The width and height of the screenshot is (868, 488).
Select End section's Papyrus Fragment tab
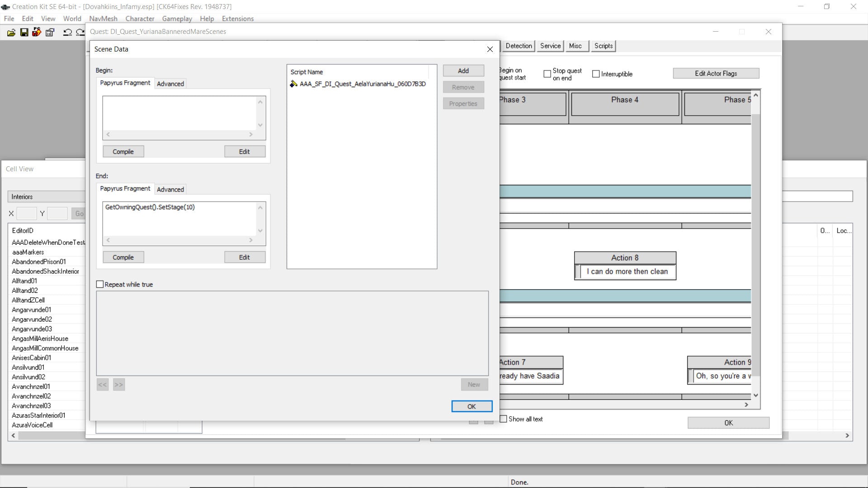125,188
